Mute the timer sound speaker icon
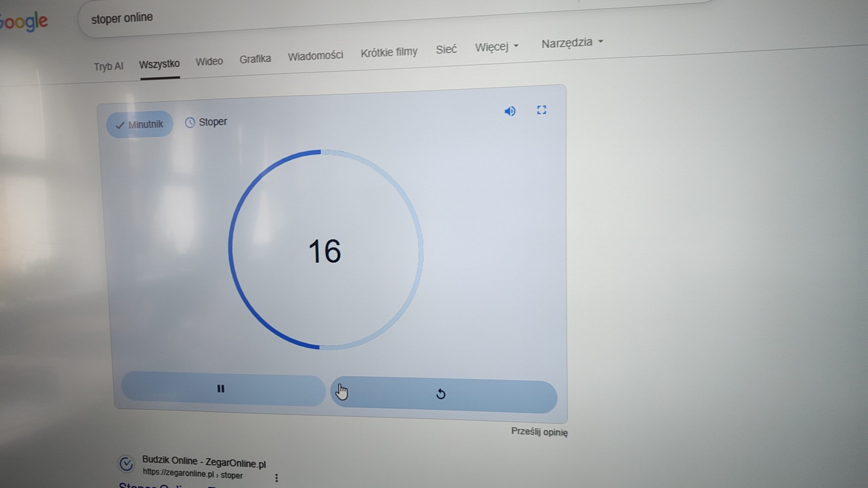The image size is (868, 488). [510, 111]
